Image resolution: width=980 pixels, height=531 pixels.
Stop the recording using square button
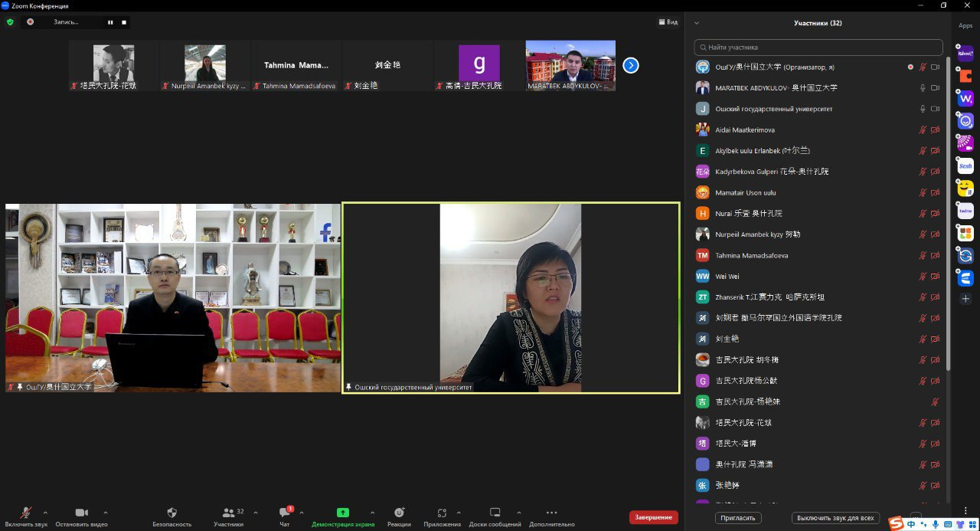tap(124, 22)
